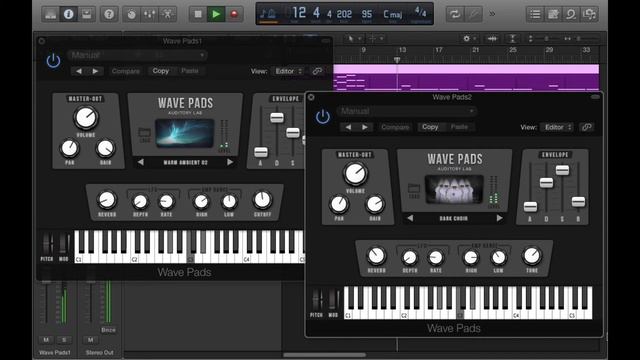Click the Wave Pads1 aurora sound thumbnail
The image size is (640, 360).
click(185, 133)
